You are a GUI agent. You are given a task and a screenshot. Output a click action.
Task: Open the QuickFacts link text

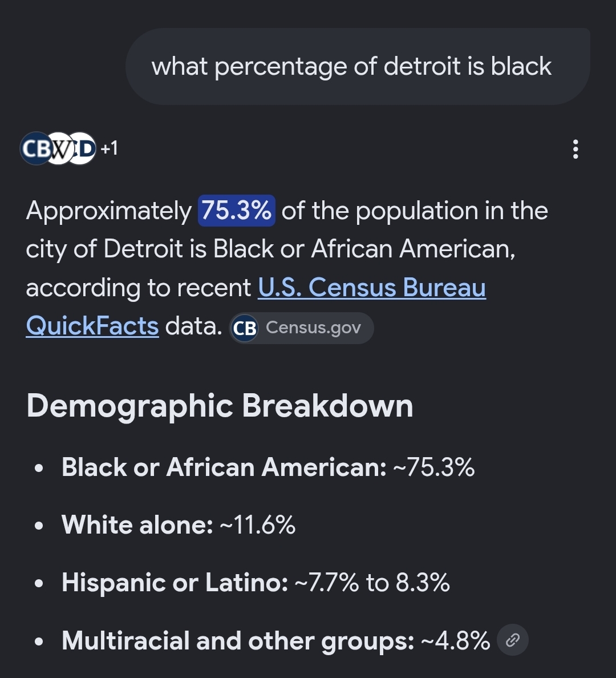pos(92,326)
